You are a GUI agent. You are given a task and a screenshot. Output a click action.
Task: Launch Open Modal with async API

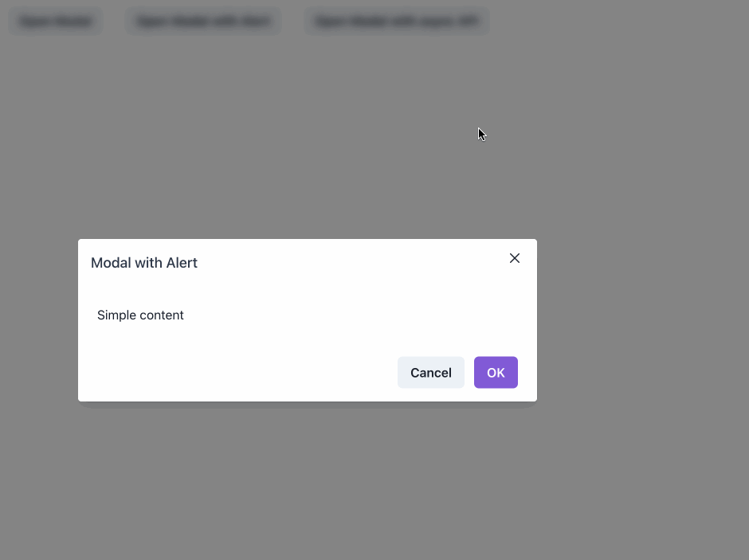[396, 21]
